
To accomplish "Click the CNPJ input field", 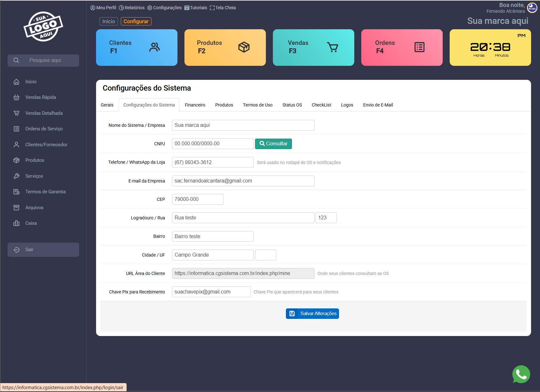I will pos(213,144).
